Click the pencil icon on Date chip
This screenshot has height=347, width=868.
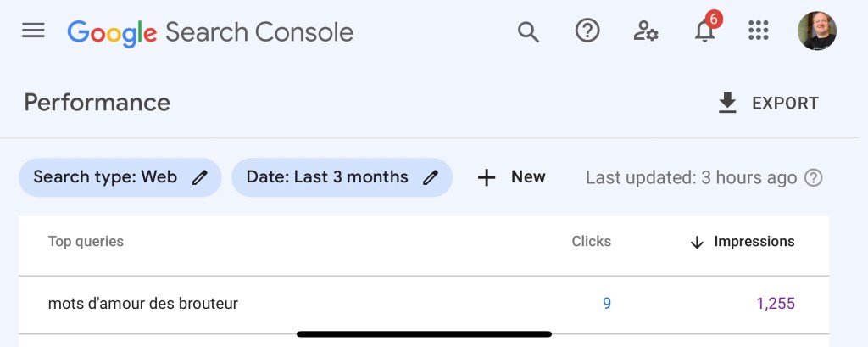[431, 177]
